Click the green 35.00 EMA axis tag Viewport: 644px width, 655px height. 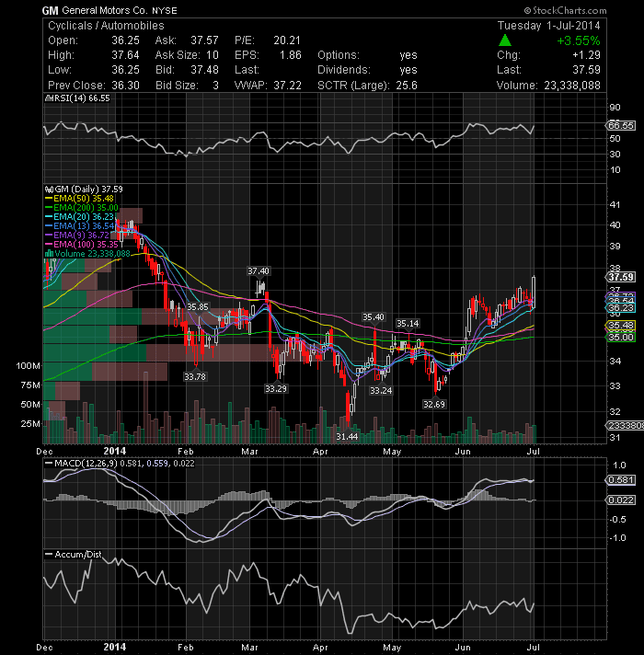(x=620, y=337)
